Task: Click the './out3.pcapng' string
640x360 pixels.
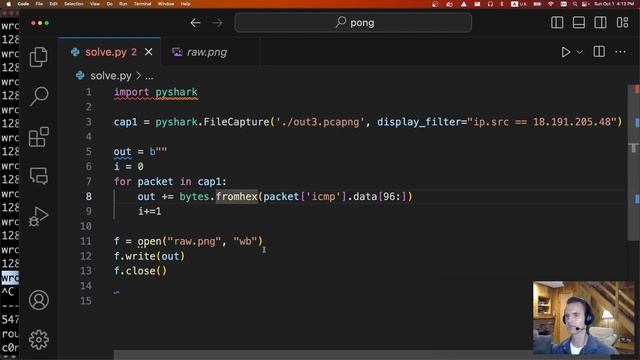Action: [x=320, y=122]
